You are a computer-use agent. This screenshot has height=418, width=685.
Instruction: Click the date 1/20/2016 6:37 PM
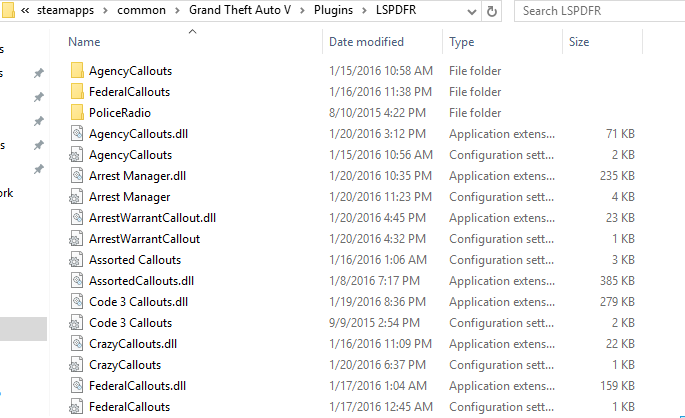(x=377, y=365)
